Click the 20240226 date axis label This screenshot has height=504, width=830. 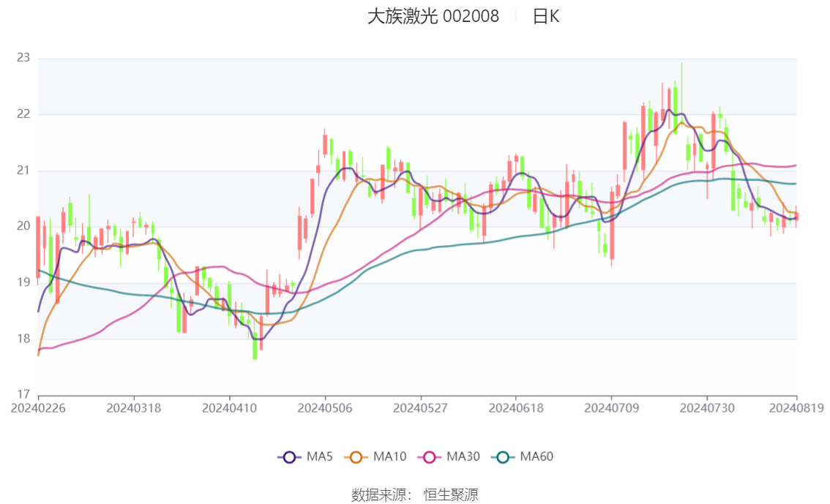(38, 408)
